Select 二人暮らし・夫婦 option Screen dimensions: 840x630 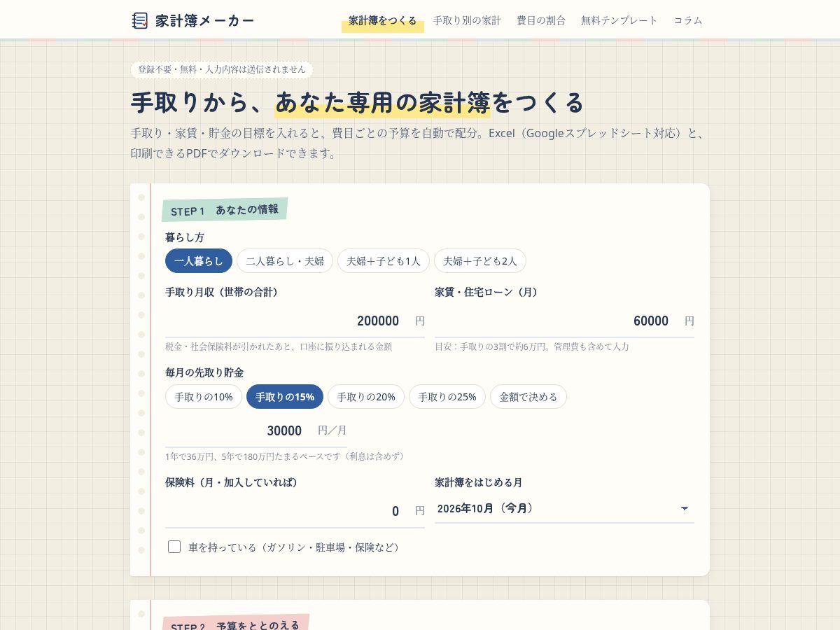(x=285, y=261)
